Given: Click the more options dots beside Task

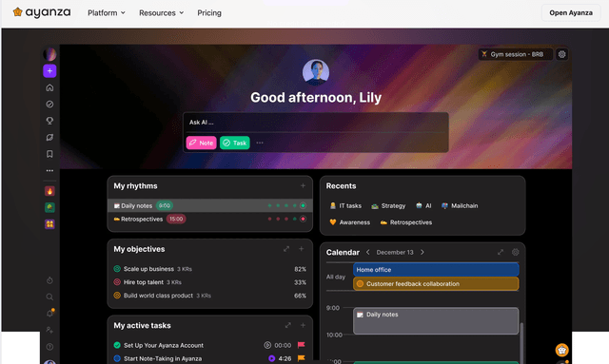Looking at the screenshot, I should pyautogui.click(x=260, y=143).
